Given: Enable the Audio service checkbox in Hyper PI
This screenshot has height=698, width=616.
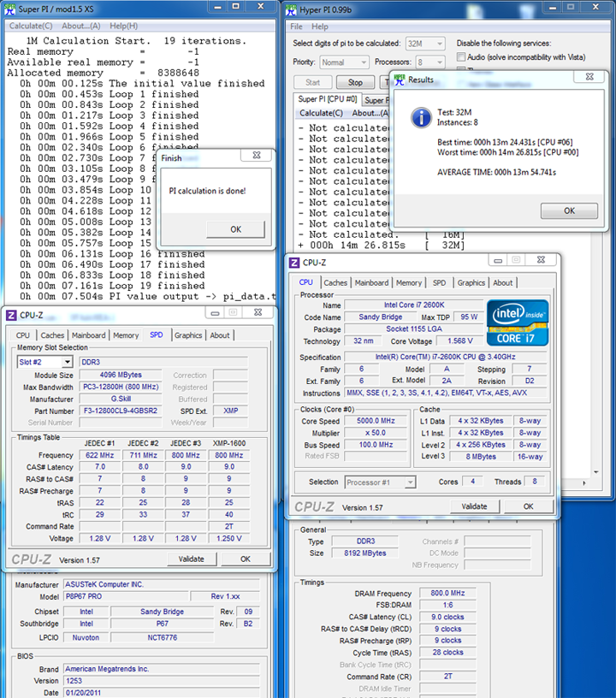Looking at the screenshot, I should 461,57.
